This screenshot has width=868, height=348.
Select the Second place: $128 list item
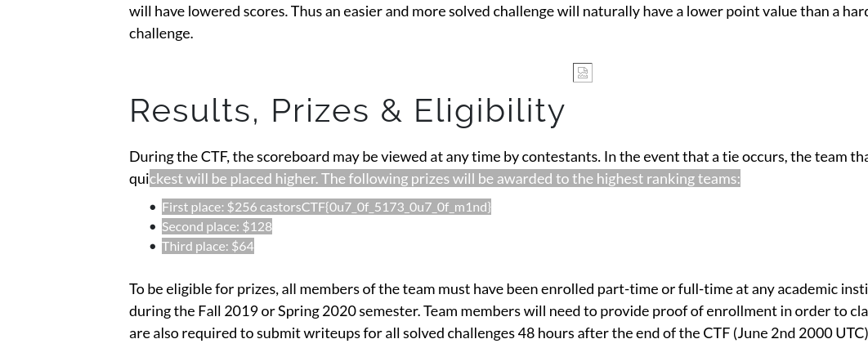click(x=217, y=227)
